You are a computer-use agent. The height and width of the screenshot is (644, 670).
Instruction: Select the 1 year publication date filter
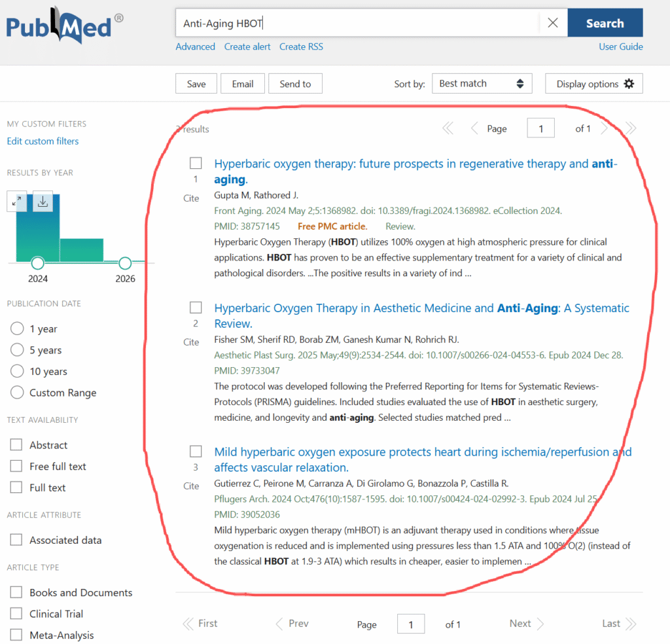(17, 329)
